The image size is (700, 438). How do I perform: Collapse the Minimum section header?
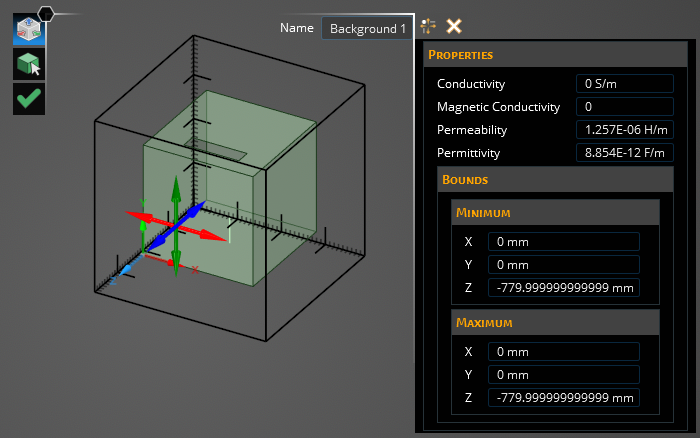click(555, 213)
